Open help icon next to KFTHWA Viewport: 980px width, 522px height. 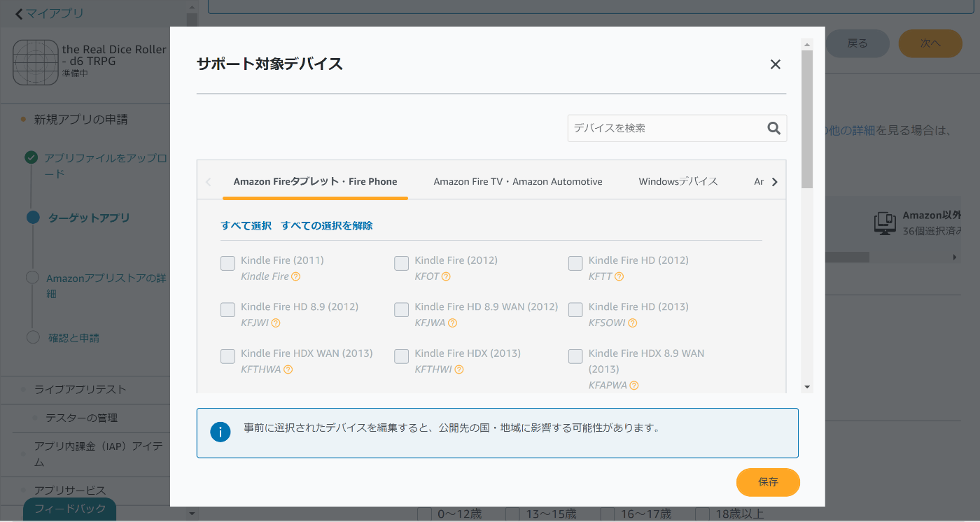288,369
